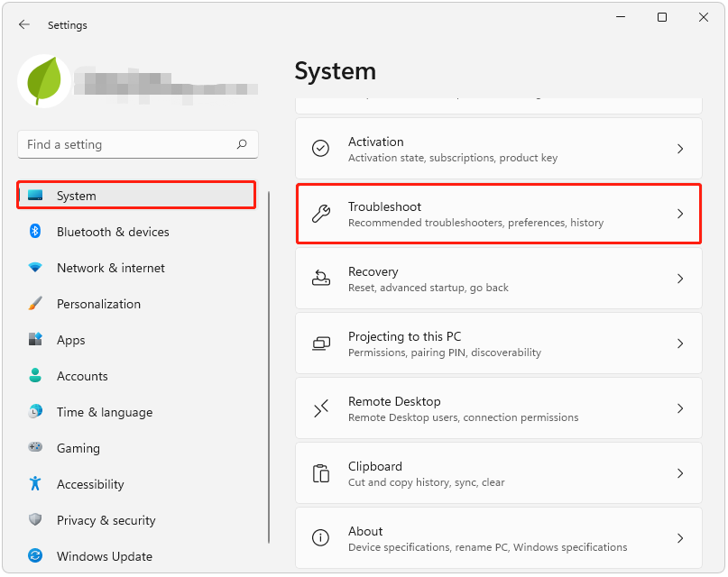Viewport: 728px width, 577px height.
Task: Minimize the Settings window
Action: (x=621, y=17)
